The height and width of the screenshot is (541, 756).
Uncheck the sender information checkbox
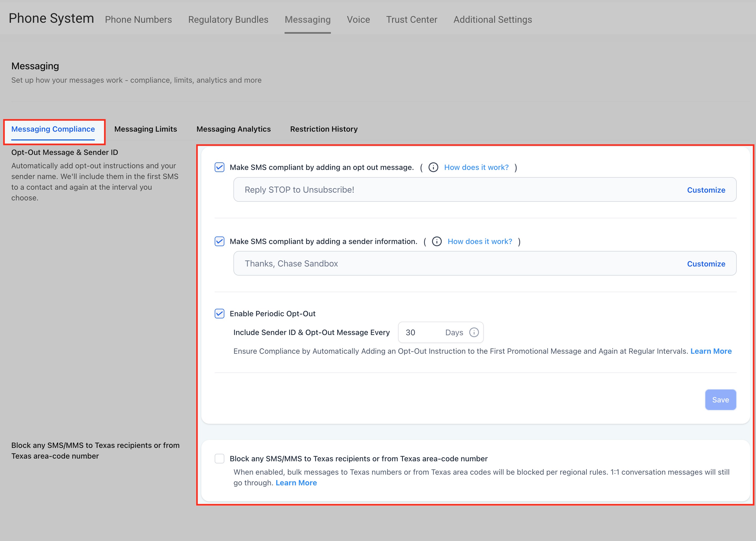click(x=219, y=241)
